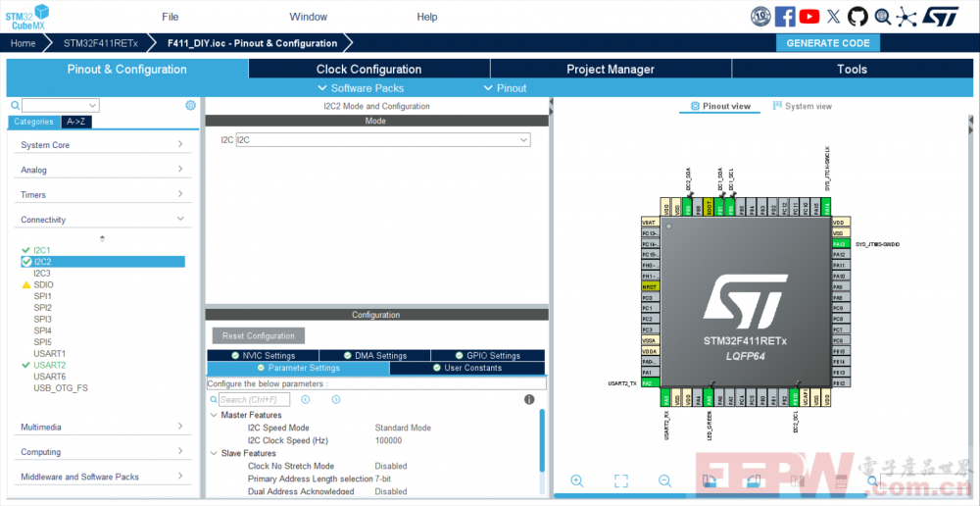
Task: Collapse the Connectivity category
Action: click(103, 220)
